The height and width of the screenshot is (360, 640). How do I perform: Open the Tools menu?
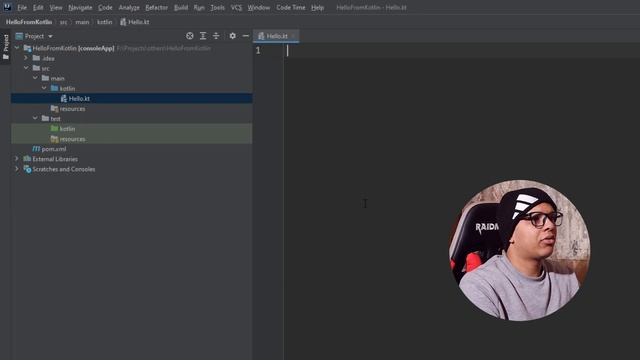(218, 7)
